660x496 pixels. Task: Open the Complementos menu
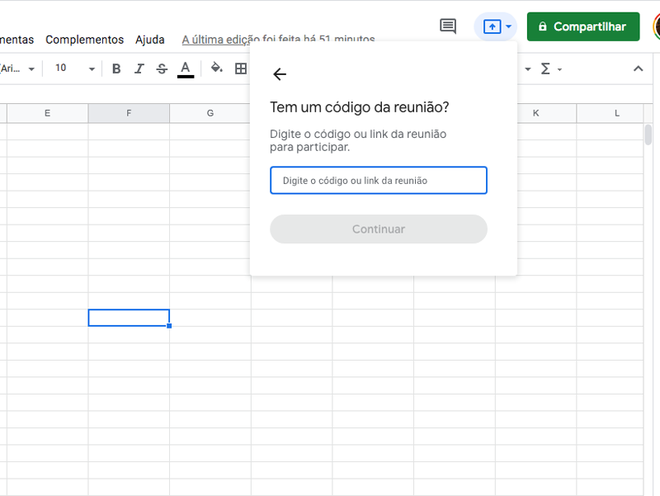pyautogui.click(x=85, y=40)
